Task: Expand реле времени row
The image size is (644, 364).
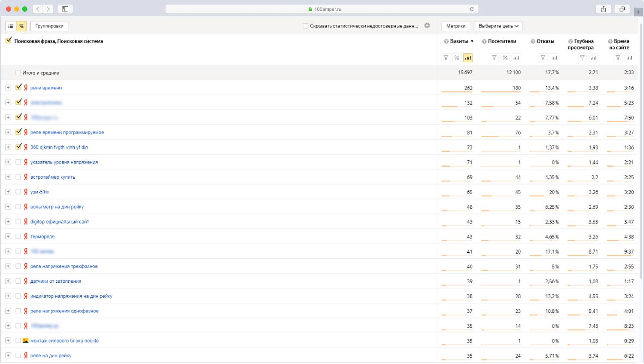Action: [x=8, y=87]
